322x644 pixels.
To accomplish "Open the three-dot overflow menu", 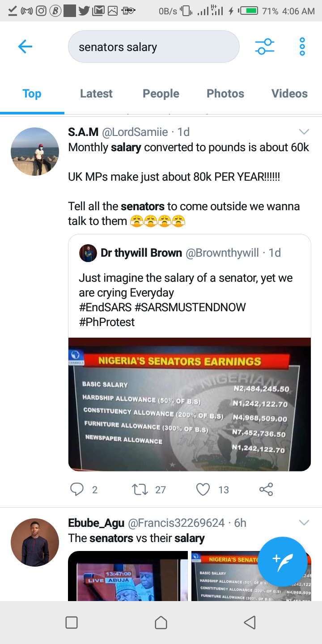I will click(302, 47).
